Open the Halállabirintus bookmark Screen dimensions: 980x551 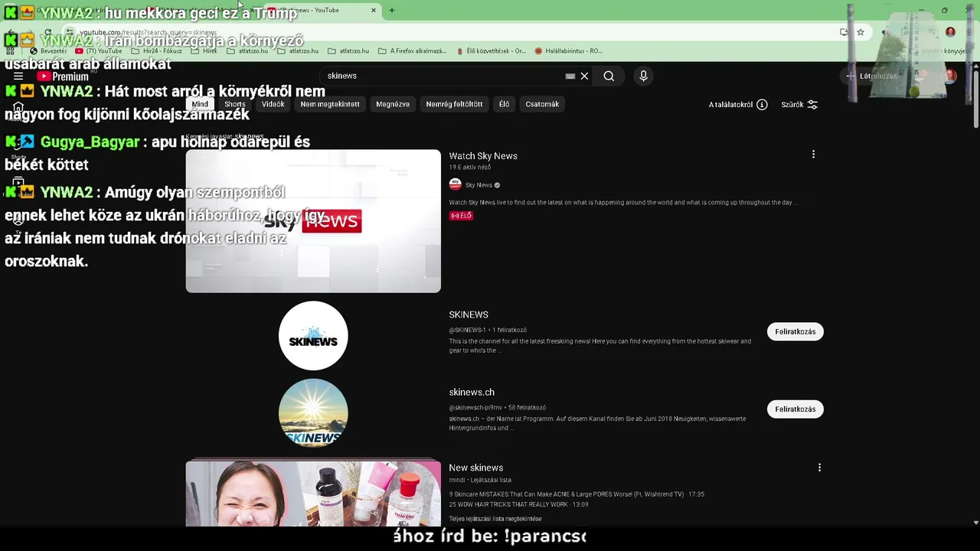click(569, 51)
